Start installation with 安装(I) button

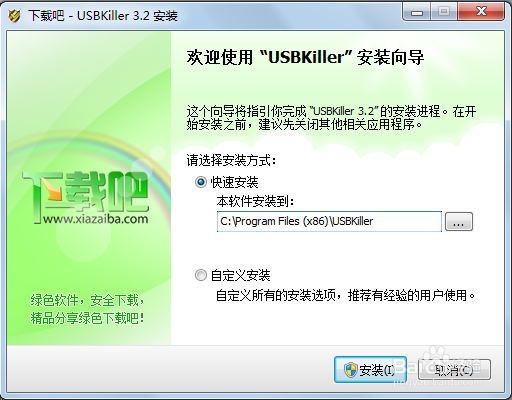pyautogui.click(x=370, y=370)
